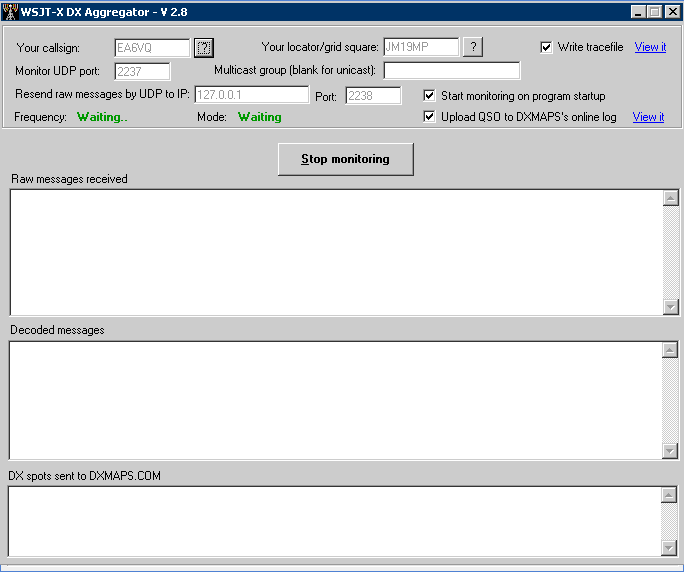
Task: Click the green Mode 'Waiting' status text
Action: click(x=260, y=117)
